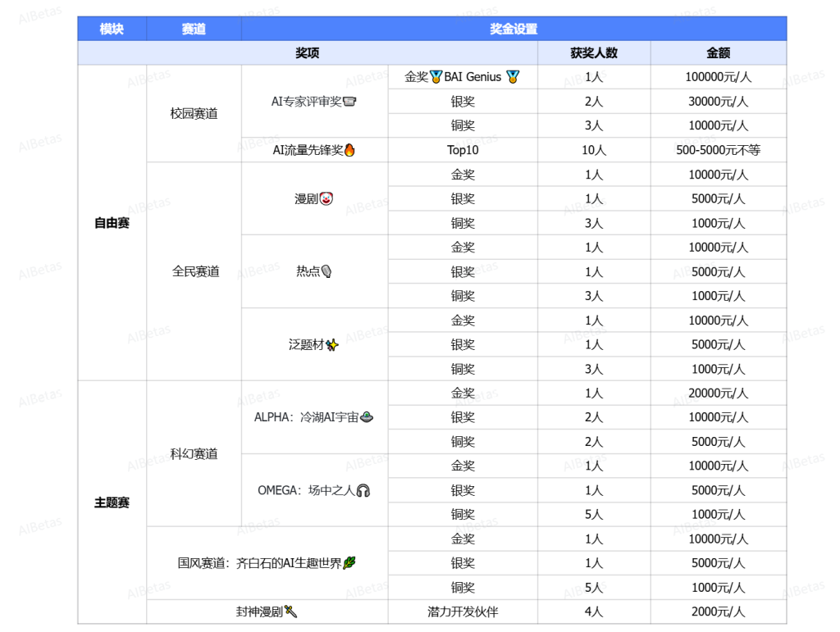Click the medal icon before BAI Genius
This screenshot has height=632, width=840.
(x=436, y=78)
